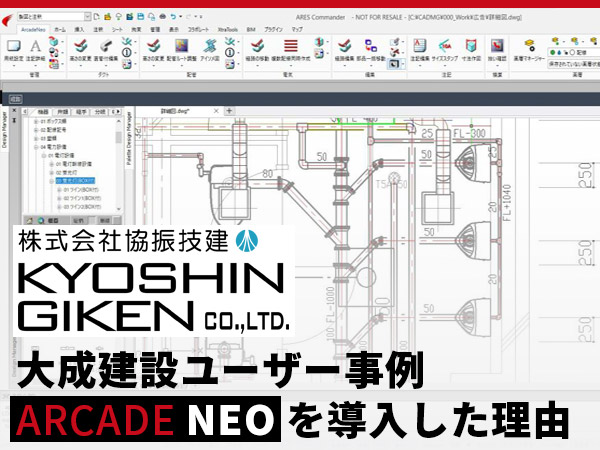Select the 01 ライン(BOX付) tree item

tap(81, 190)
